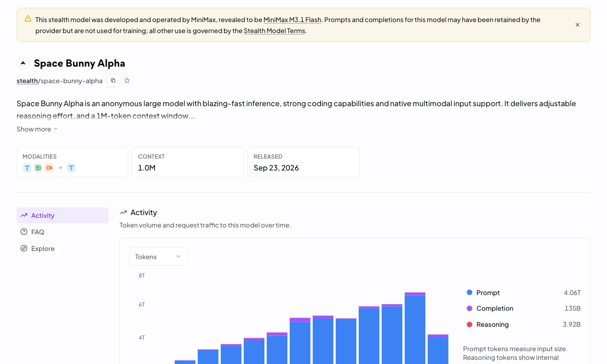607x364 pixels.
Task: Click the blue Prompt legend dot
Action: [470, 292]
